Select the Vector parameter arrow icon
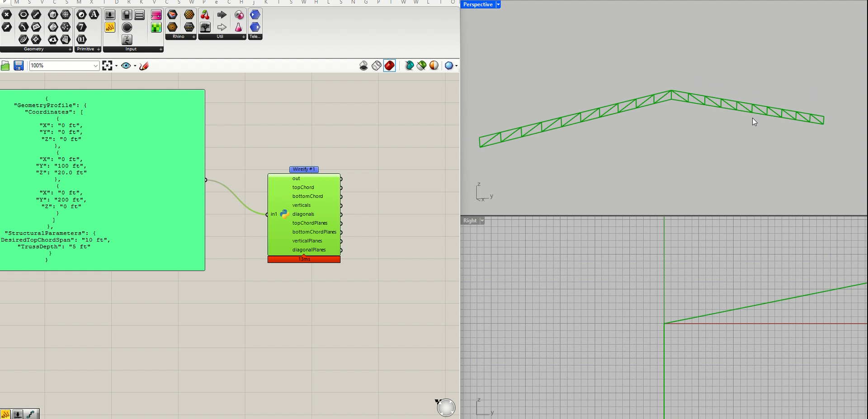The width and height of the screenshot is (868, 419). click(x=7, y=27)
